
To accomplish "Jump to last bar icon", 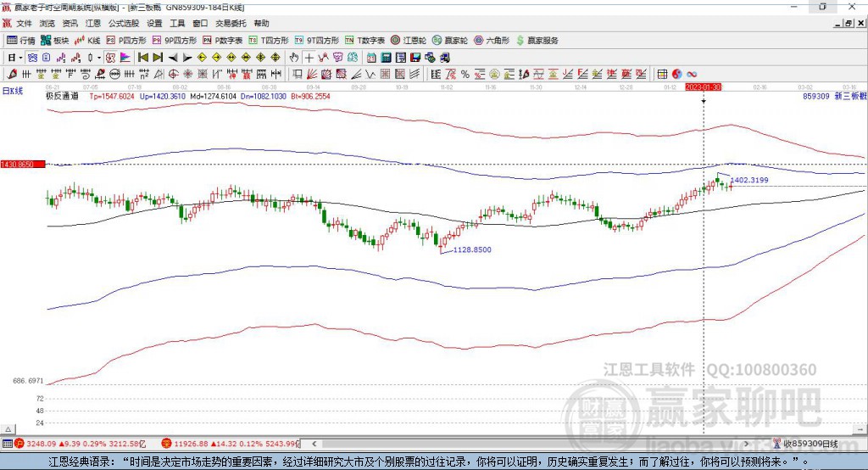I will [x=158, y=58].
